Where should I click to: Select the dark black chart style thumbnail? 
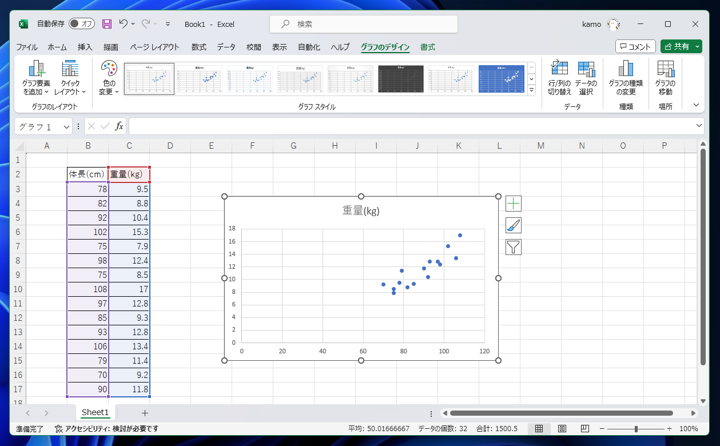[x=400, y=79]
